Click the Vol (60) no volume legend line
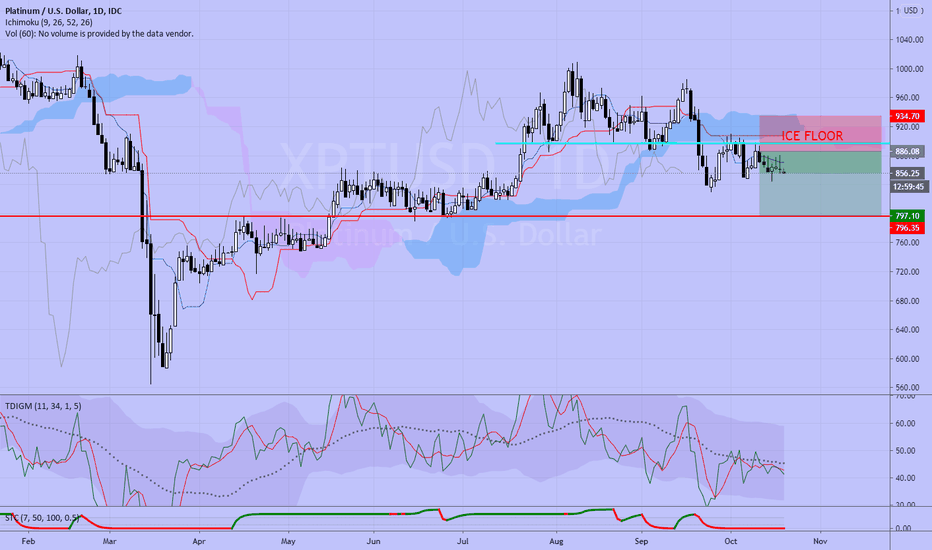 [x=99, y=34]
